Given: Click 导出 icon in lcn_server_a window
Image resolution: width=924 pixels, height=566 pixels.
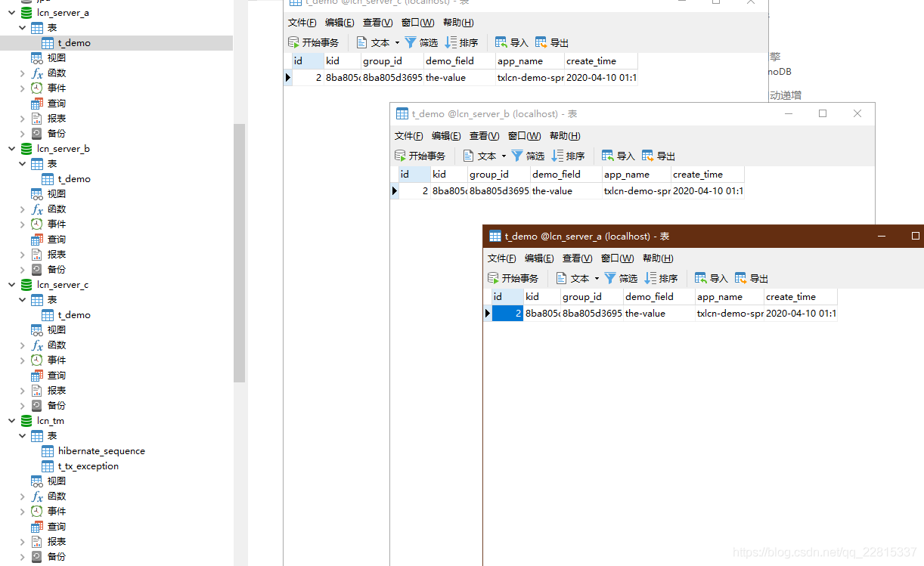Looking at the screenshot, I should coord(740,278).
